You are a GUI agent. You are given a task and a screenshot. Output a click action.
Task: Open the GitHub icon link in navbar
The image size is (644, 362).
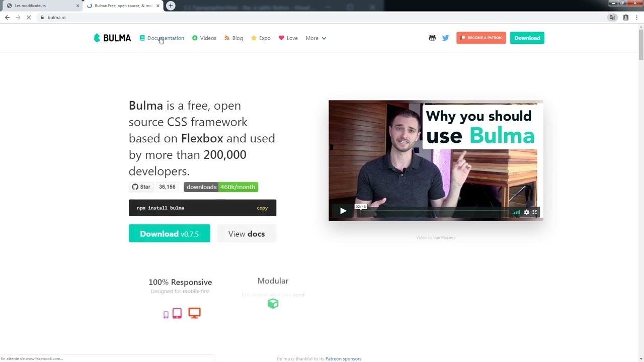click(432, 38)
